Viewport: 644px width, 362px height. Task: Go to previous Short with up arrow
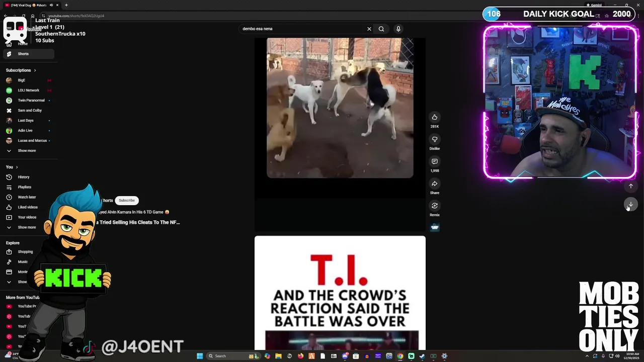tap(630, 186)
